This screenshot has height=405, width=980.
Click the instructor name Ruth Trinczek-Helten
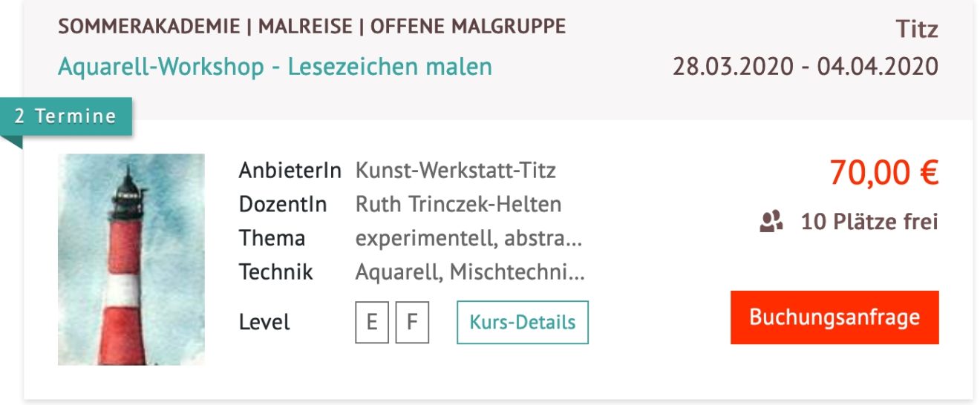(x=458, y=204)
